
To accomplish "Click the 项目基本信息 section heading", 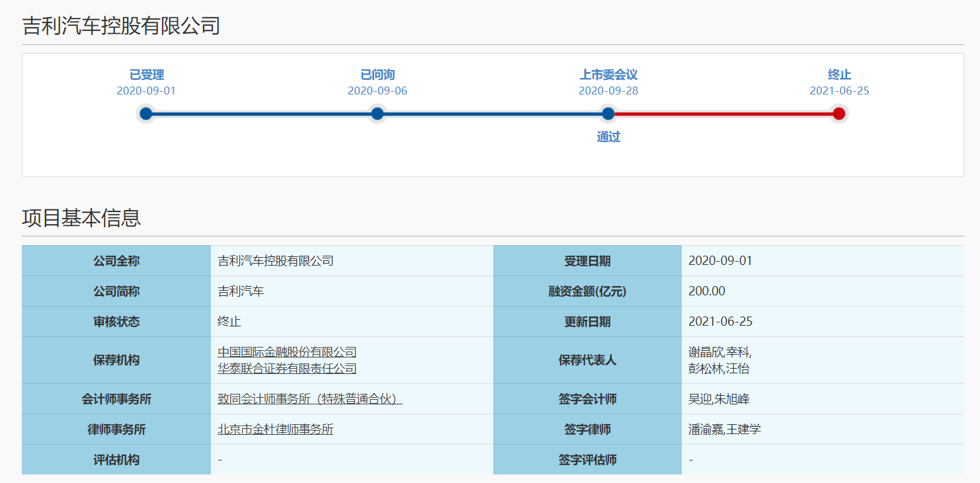I will (x=81, y=217).
